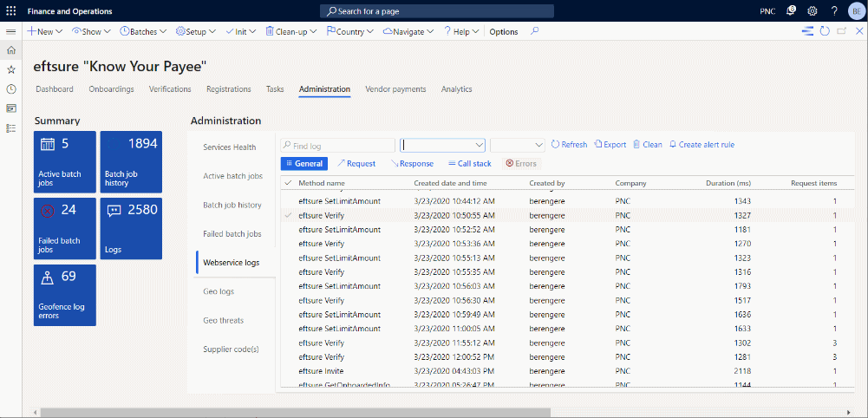
Task: Open Geo threats section
Action: [x=223, y=320]
